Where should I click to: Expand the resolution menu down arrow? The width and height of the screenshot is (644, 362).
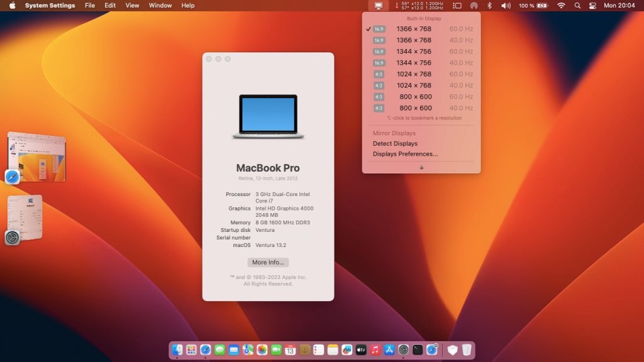click(421, 167)
